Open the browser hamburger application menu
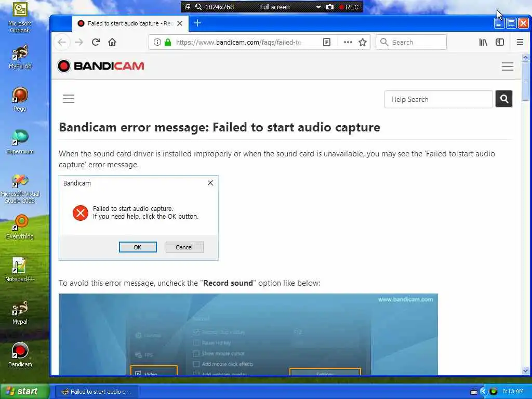Screen dimensions: 532x399 520,42
